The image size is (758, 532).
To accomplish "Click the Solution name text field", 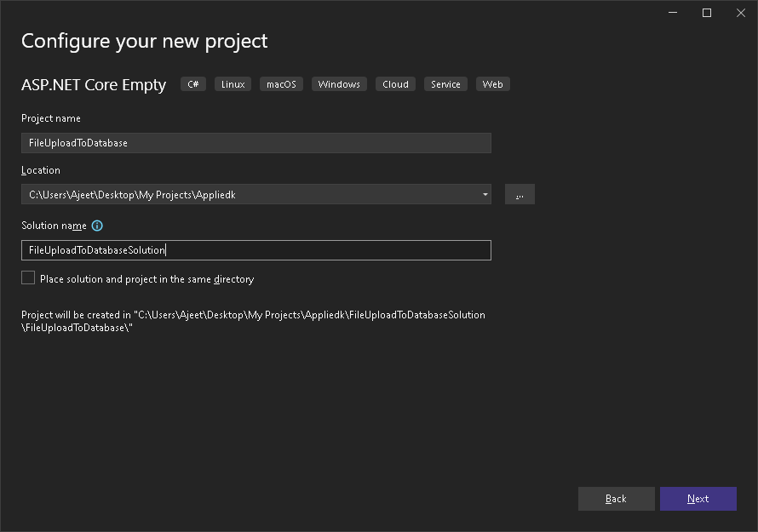I will 256,250.
